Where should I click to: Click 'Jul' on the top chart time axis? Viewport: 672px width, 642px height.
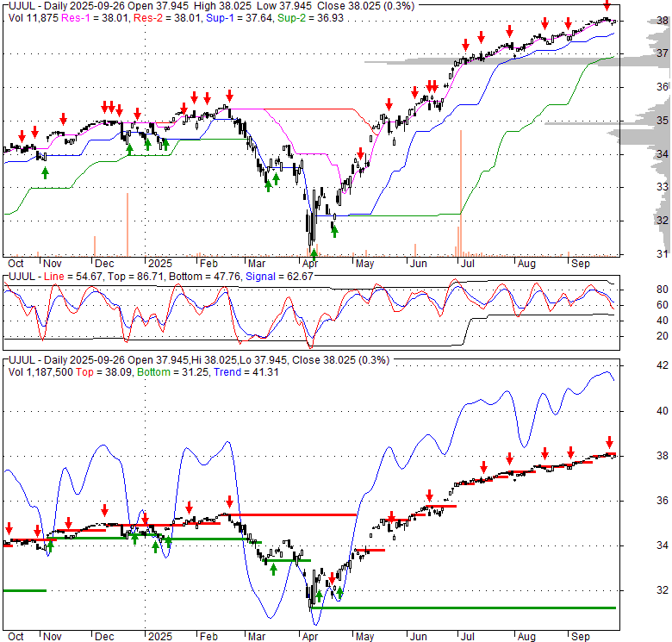pyautogui.click(x=467, y=264)
